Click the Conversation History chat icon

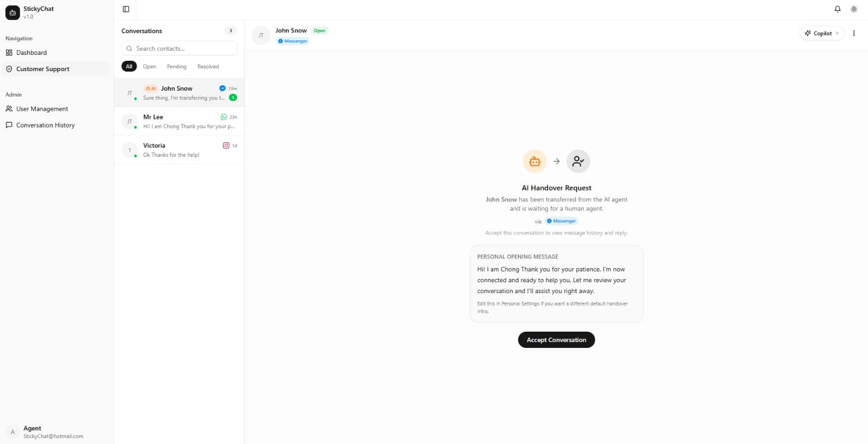click(9, 125)
